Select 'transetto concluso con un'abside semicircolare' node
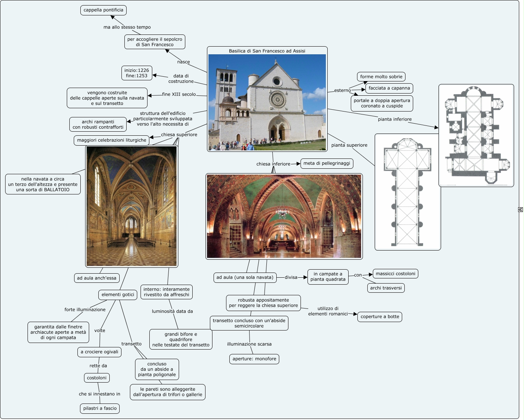This screenshot has height=420, width=524. pos(249,323)
